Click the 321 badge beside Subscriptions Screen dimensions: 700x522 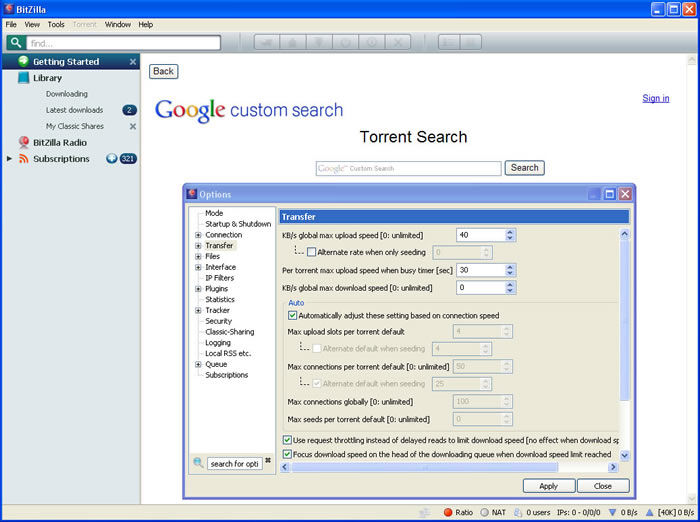click(128, 159)
